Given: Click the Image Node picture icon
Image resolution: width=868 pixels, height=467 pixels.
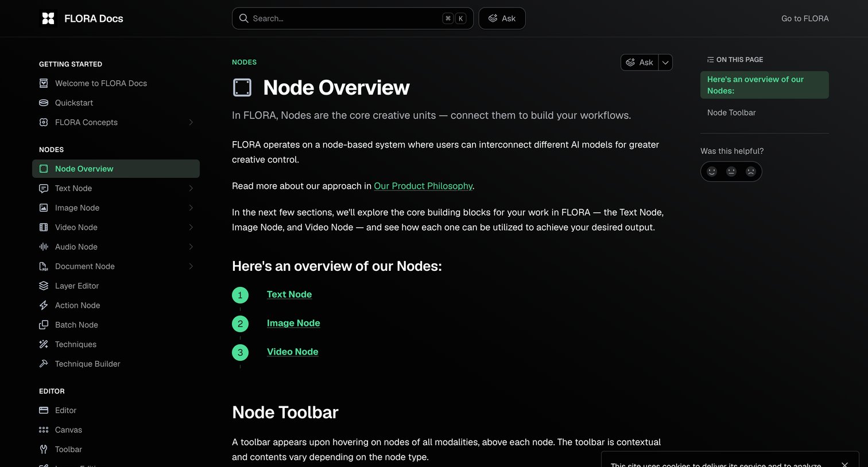Looking at the screenshot, I should 44,208.
